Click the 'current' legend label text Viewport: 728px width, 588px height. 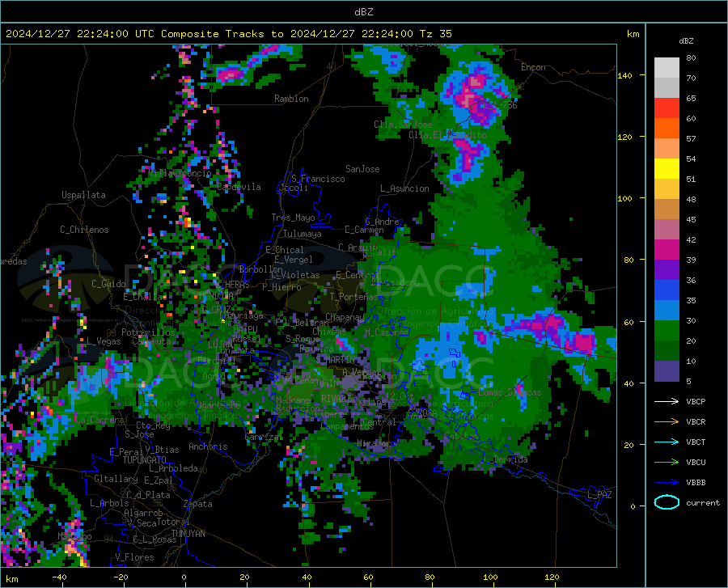pyautogui.click(x=703, y=502)
